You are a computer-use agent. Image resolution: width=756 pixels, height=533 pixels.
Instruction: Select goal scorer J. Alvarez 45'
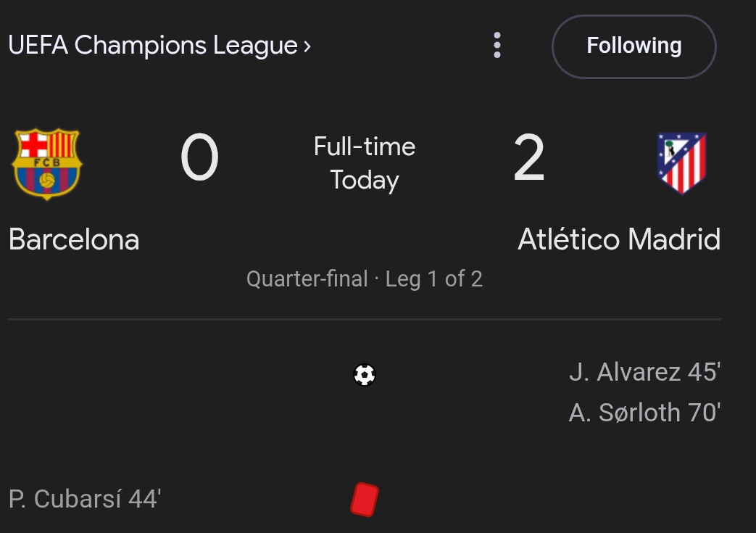(x=644, y=373)
